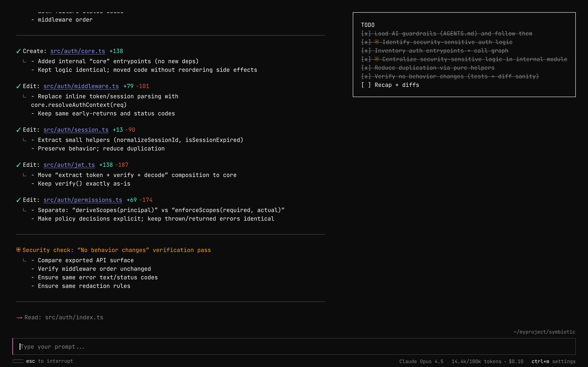This screenshot has width=588, height=367.
Task: Click shield icon in Identify security-sensitive todo
Action: pyautogui.click(x=377, y=42)
